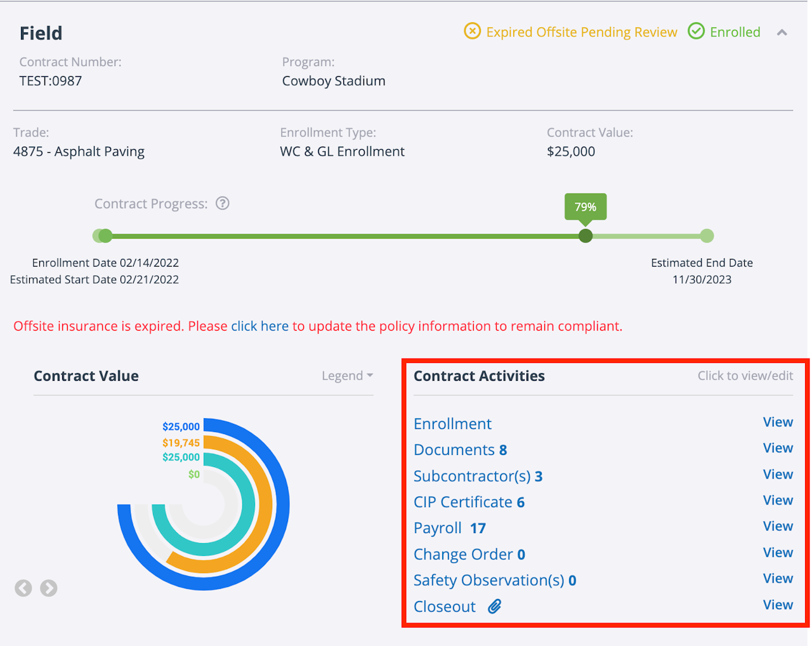Collapse the Field contract panel chevron

tap(782, 32)
